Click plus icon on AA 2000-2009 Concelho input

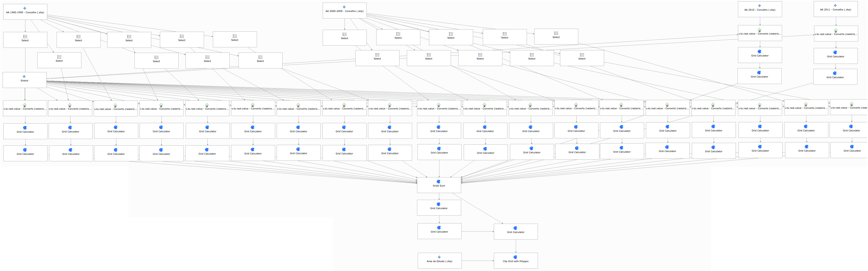(344, 7)
